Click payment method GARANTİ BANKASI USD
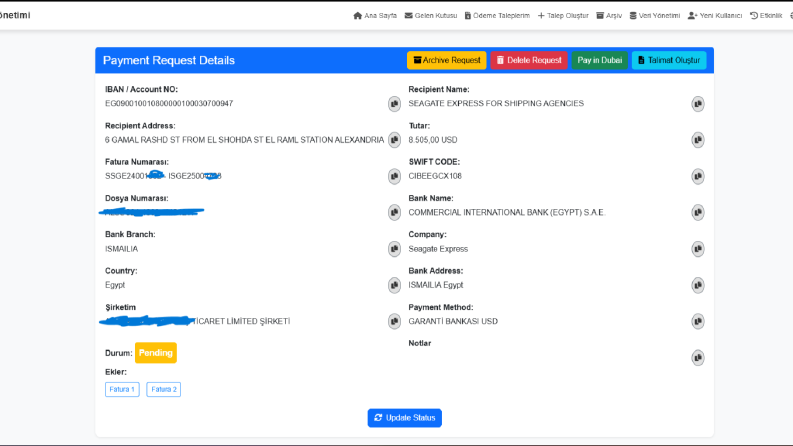The image size is (793, 446). (453, 321)
